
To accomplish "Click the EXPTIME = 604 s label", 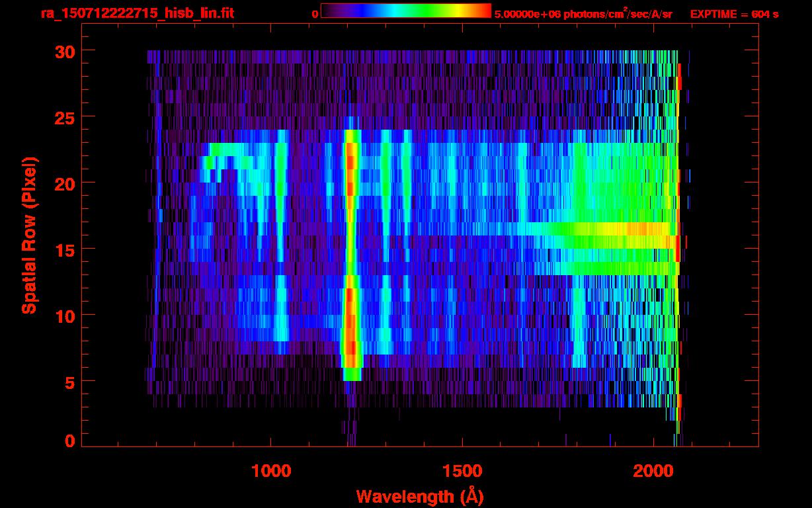I will [x=734, y=14].
